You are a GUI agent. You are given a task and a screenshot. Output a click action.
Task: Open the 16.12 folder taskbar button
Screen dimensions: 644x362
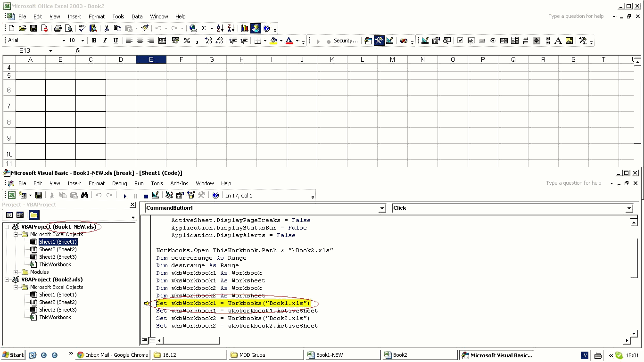(x=189, y=355)
